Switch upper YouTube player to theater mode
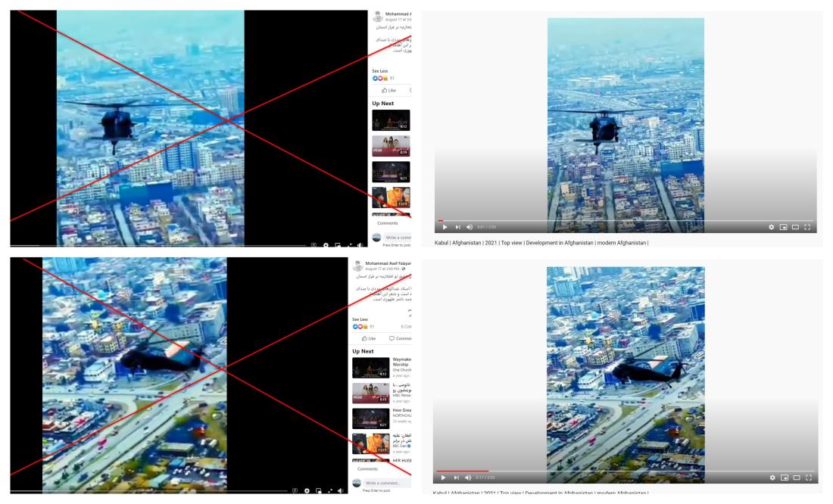The height and width of the screenshot is (504, 833). click(795, 227)
